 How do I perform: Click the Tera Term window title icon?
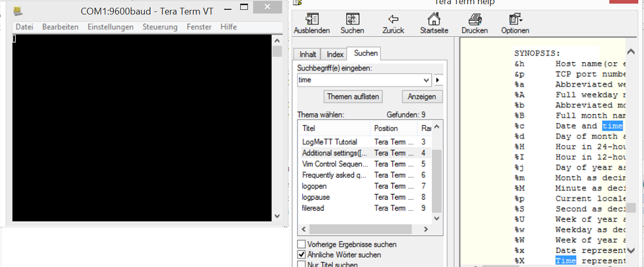tap(18, 11)
